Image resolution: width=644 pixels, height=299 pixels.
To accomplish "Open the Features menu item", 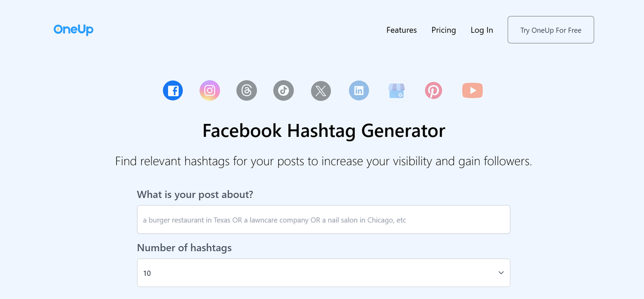I will (x=401, y=30).
